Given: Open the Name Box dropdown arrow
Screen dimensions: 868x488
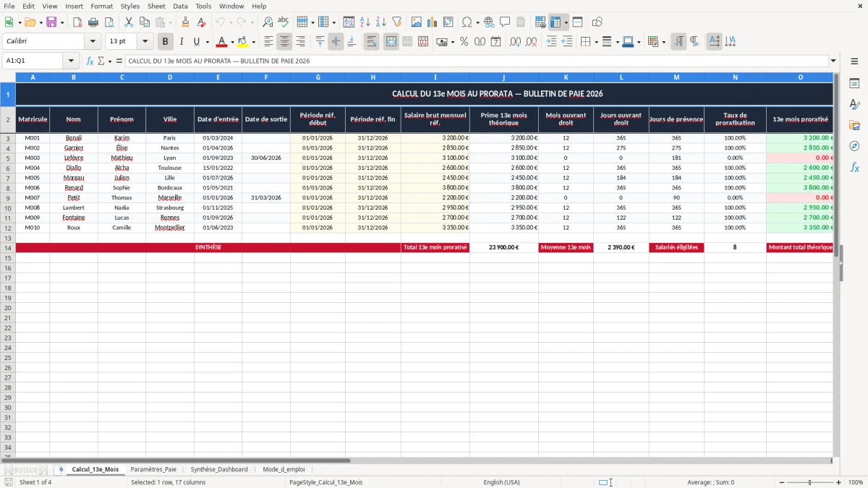Looking at the screenshot, I should (x=71, y=61).
